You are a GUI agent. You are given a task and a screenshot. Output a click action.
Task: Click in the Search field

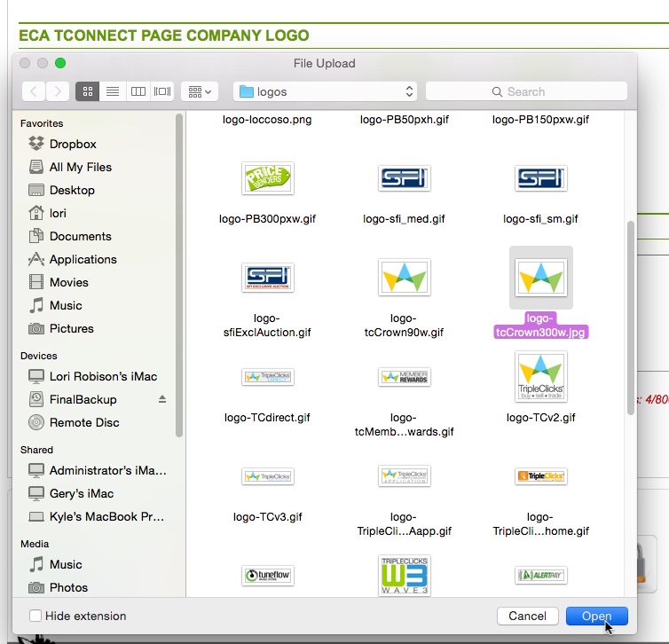tap(526, 91)
